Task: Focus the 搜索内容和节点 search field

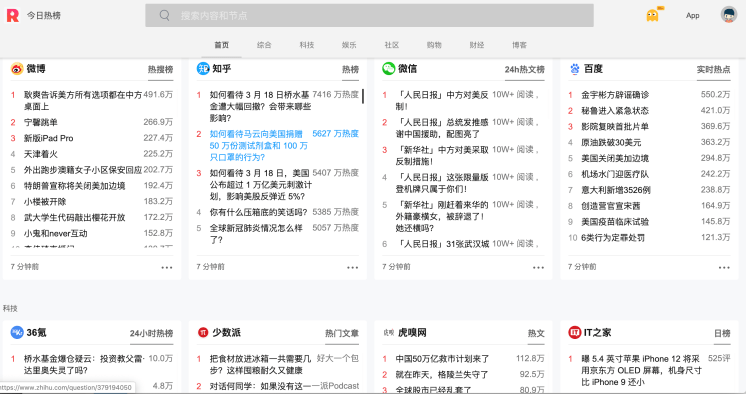Action: point(369,15)
